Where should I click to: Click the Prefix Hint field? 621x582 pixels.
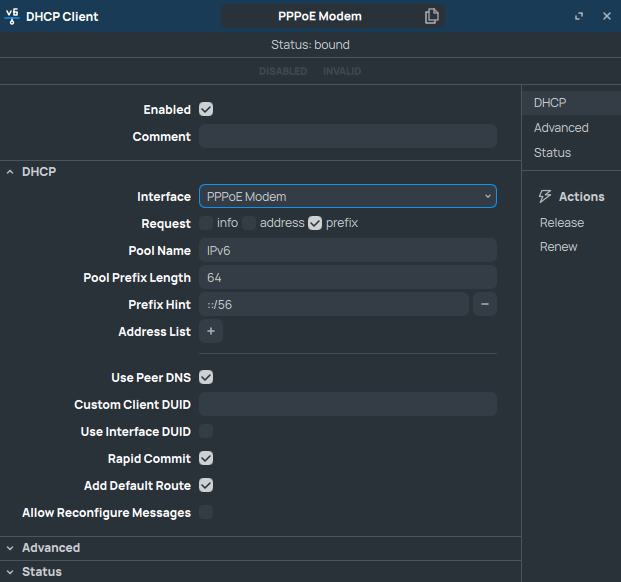tap(334, 304)
